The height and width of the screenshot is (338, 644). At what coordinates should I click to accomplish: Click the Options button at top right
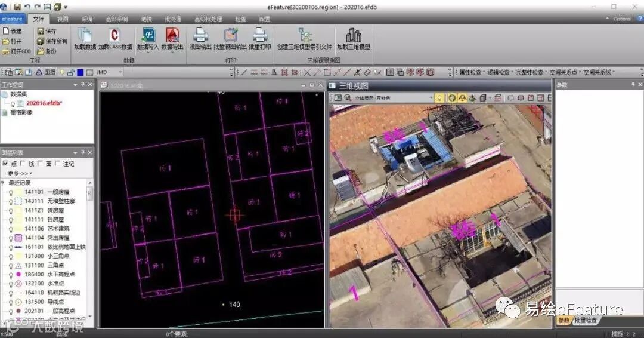point(621,19)
